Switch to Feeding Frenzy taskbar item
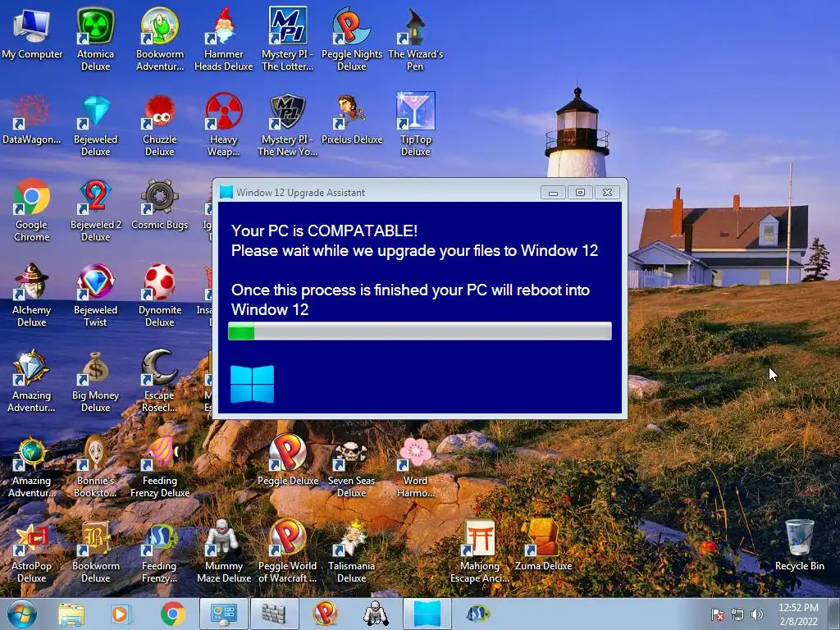This screenshot has width=840, height=630. (477, 614)
